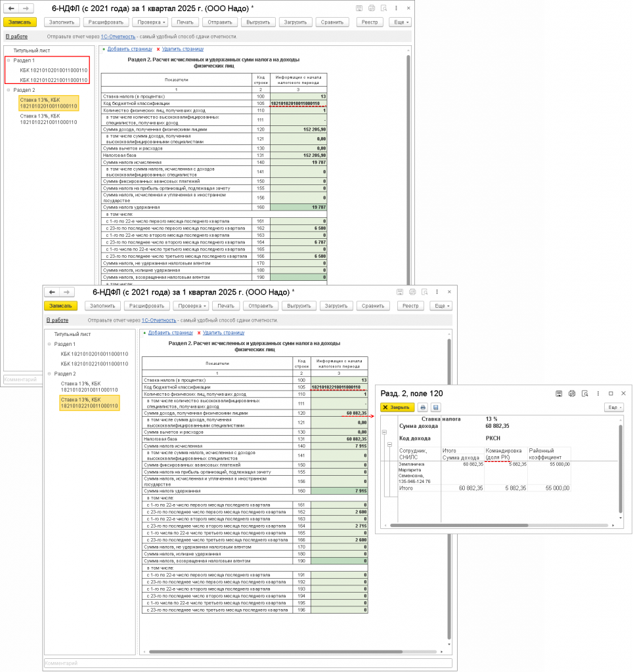Viewport: 633px width, 672px height.
Task: Open the Проверка dropdown in the front report window
Action: tap(192, 306)
